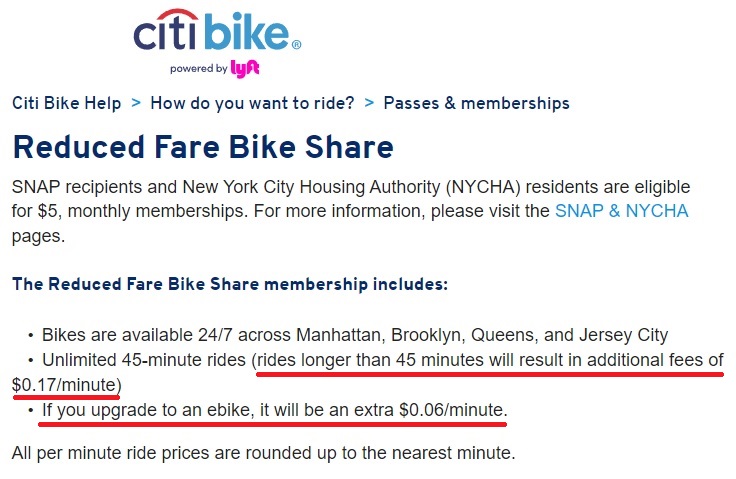Click the pink Lyft logo
Screen dimensions: 736x479
click(x=245, y=69)
